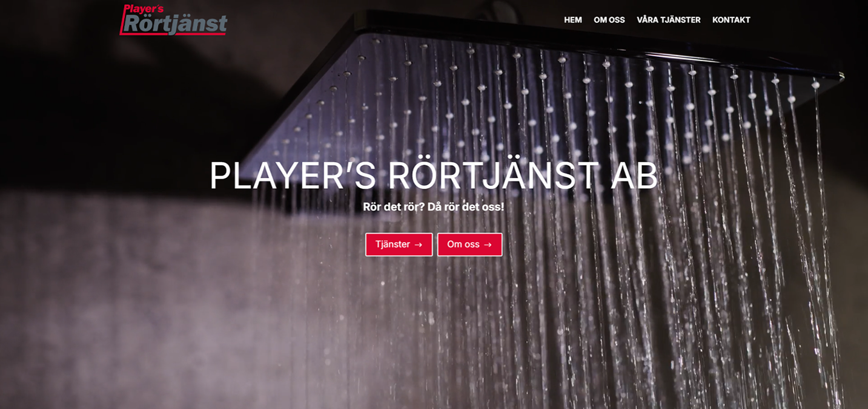The width and height of the screenshot is (868, 409).
Task: Click the tagline 'Rör det rör? Då rör det oss!'
Action: (434, 207)
